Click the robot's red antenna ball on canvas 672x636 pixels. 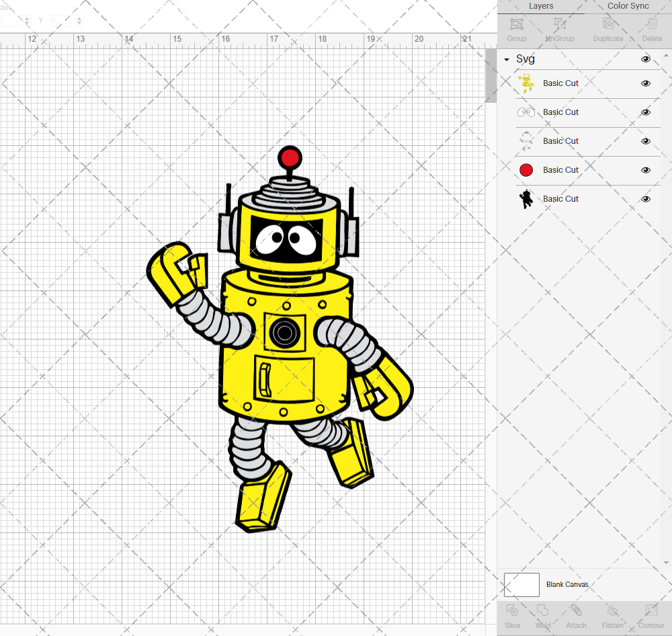click(290, 157)
